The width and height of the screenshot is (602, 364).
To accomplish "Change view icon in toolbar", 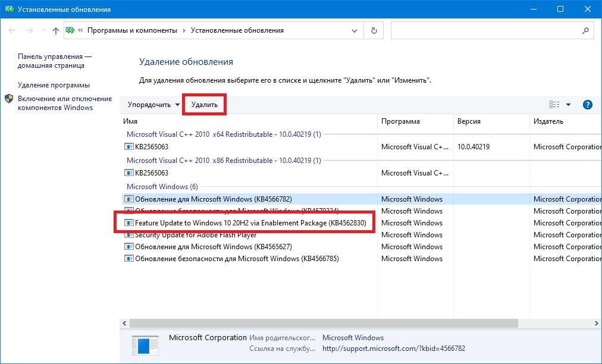I will tap(554, 105).
